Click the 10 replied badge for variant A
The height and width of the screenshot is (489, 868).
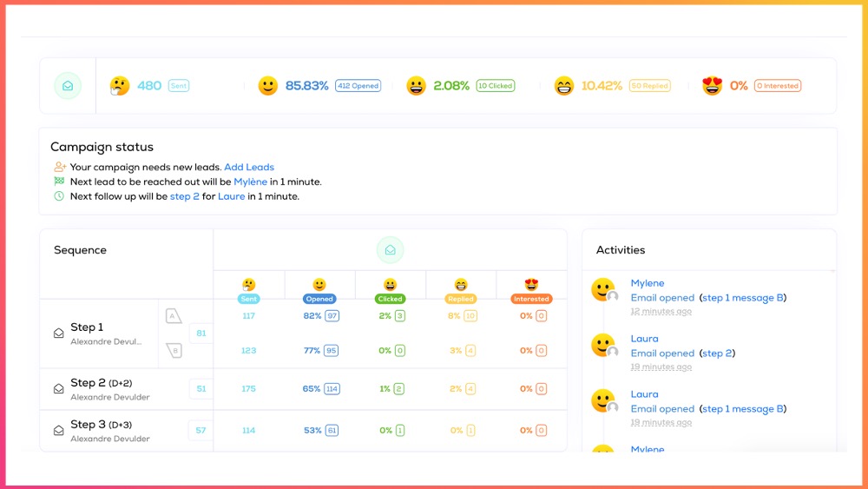click(x=470, y=315)
